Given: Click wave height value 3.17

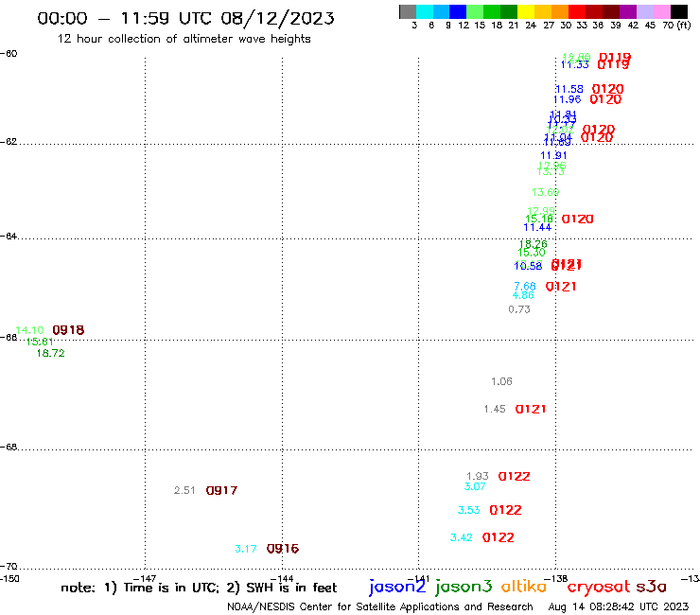Looking at the screenshot, I should [246, 549].
